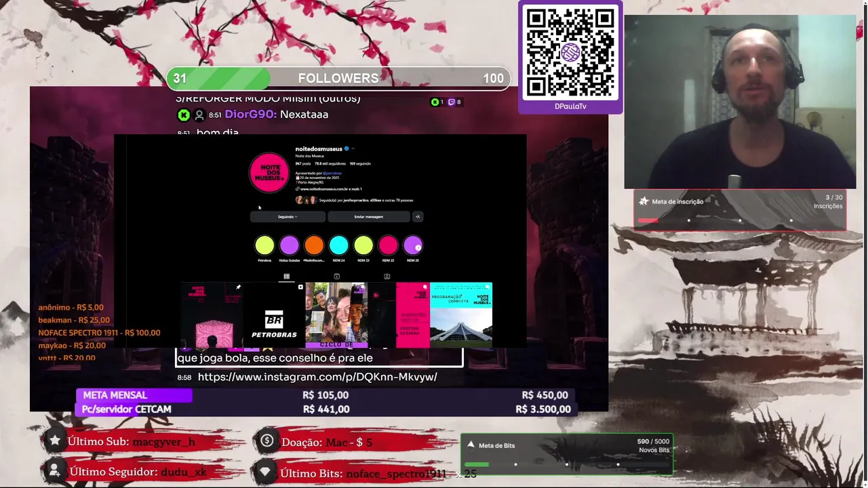Image resolution: width=868 pixels, height=488 pixels.
Task: Click the NOFACE SPECTRO 1911 donation entry
Action: [x=100, y=333]
